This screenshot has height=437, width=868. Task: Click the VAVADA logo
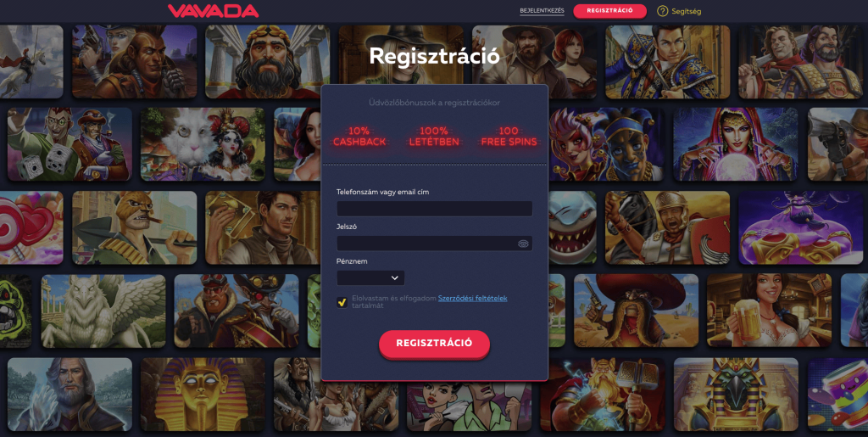tap(213, 10)
